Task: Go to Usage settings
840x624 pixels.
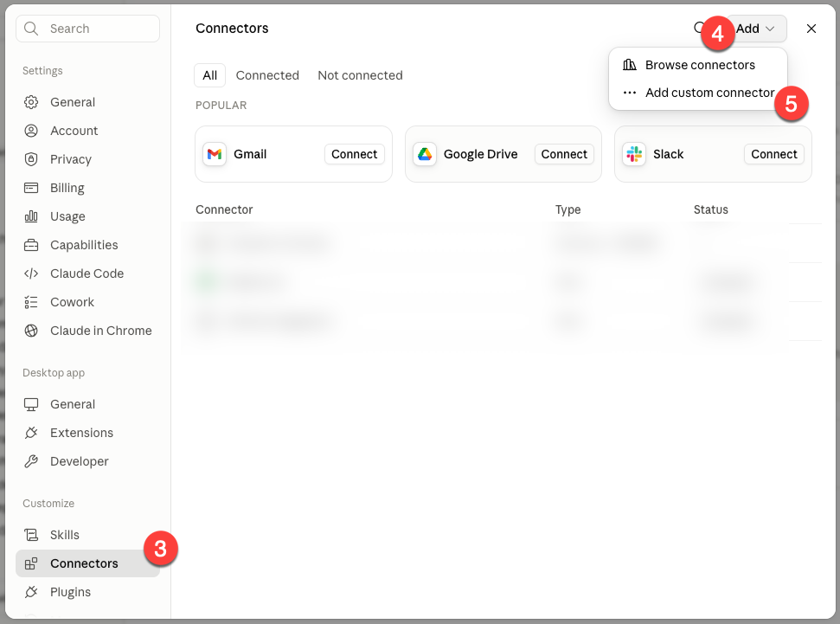Action: coord(88,216)
